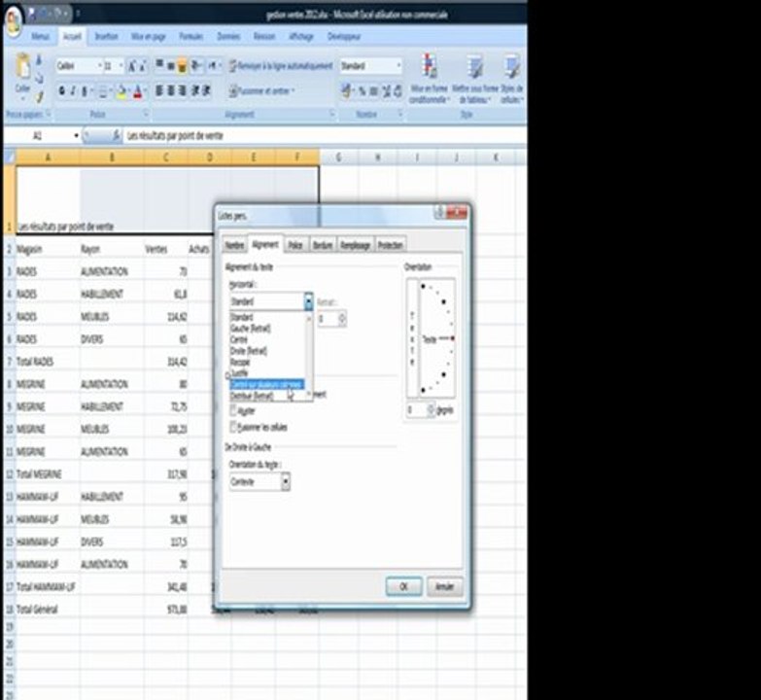Switch to the Police tab in dialog
The height and width of the screenshot is (700, 761).
click(x=295, y=245)
